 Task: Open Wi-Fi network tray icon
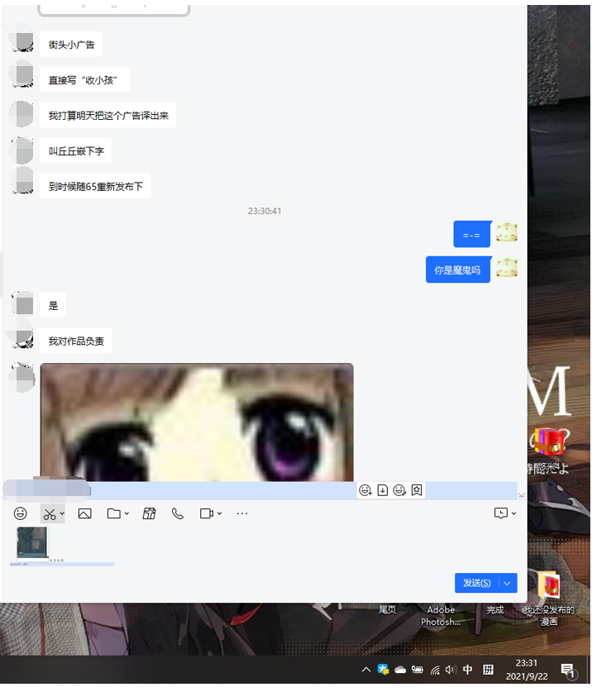coord(435,670)
